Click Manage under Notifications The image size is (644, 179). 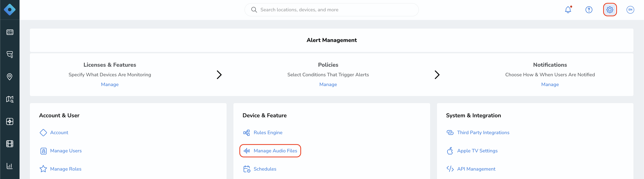coord(550,85)
